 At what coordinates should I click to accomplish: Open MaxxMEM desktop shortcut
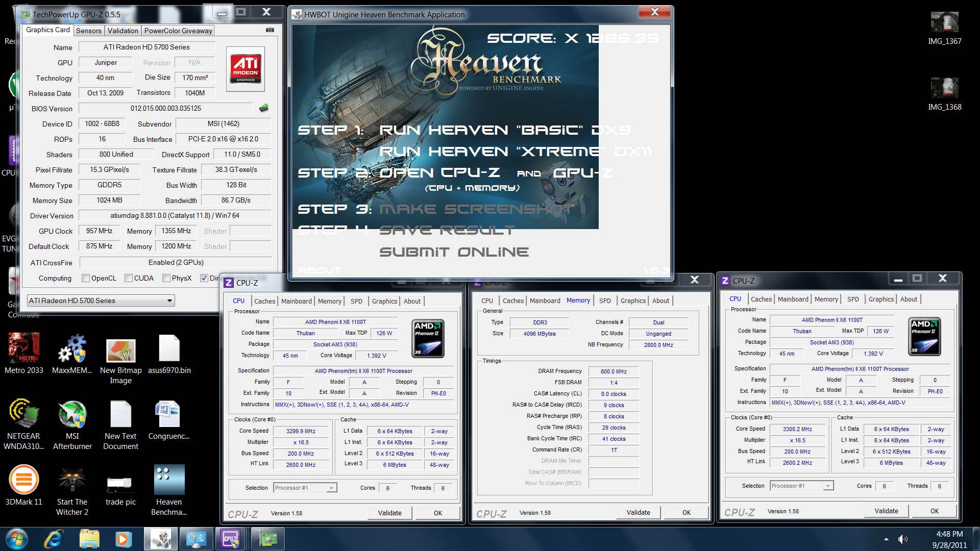coord(72,354)
